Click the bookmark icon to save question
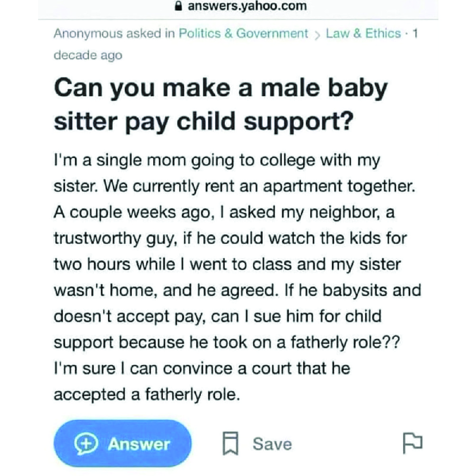Image resolution: width=476 pixels, height=476 pixels. (x=230, y=444)
